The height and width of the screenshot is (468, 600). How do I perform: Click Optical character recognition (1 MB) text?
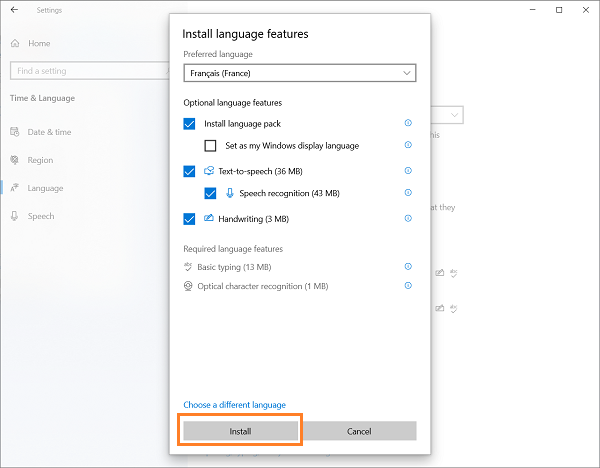pos(262,286)
